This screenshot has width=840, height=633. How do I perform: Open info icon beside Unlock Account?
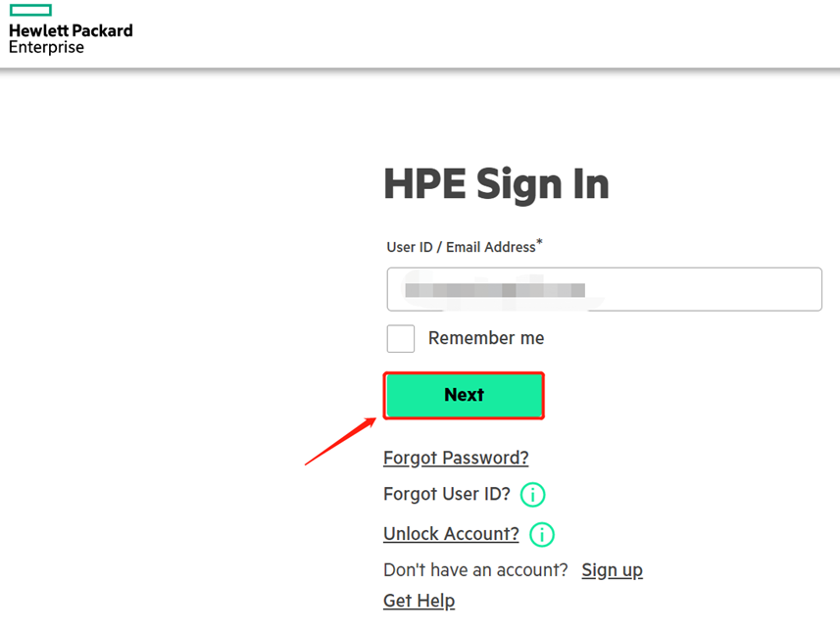point(541,534)
